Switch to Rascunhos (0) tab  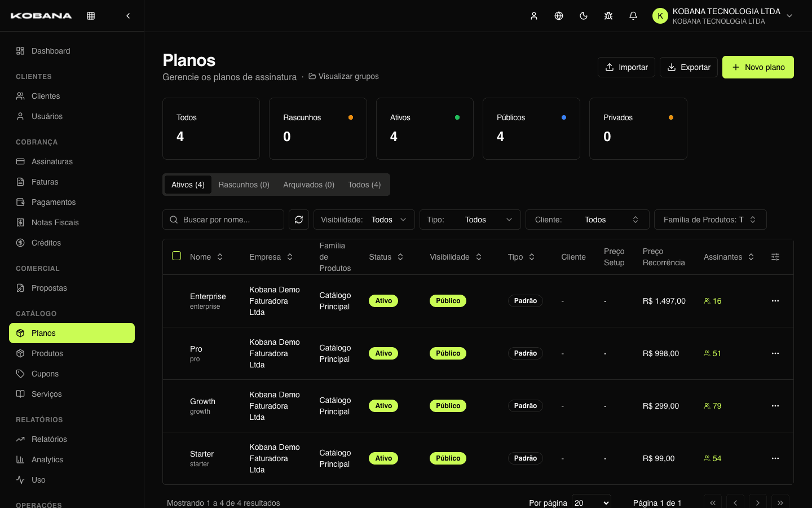pos(244,185)
